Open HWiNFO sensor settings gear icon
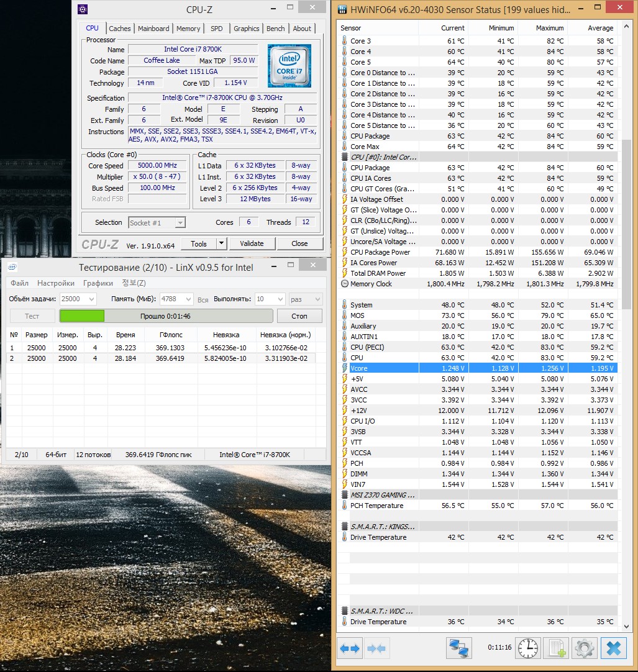 point(585,648)
